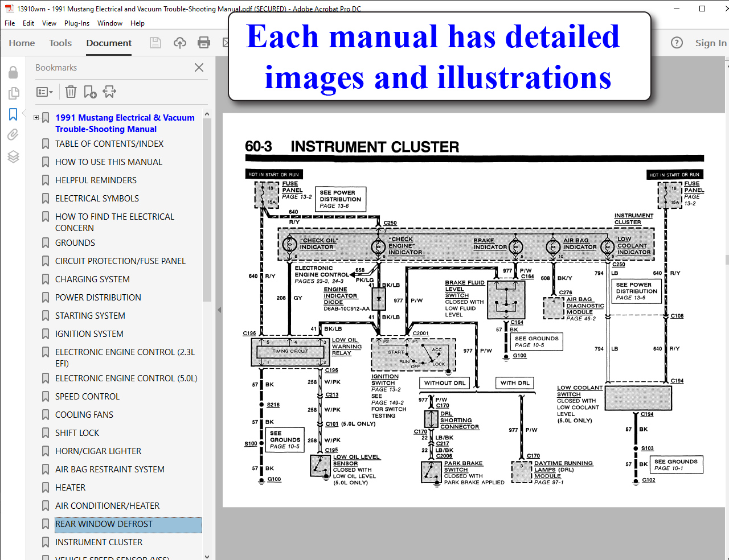Click the Add new bookmark icon

90,92
